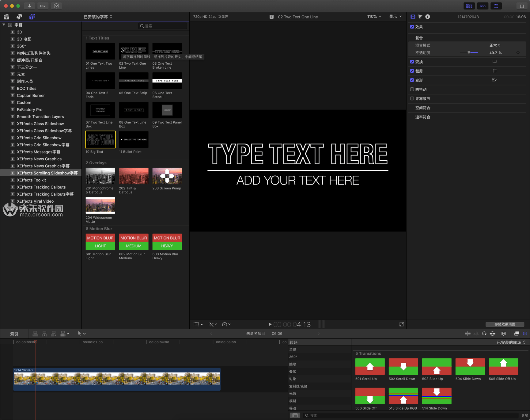Uncheck the 变换 checkbox

[x=412, y=62]
